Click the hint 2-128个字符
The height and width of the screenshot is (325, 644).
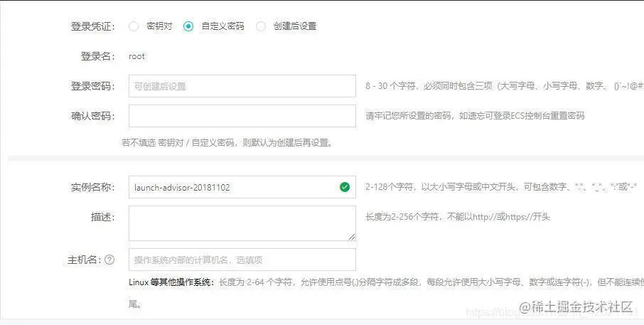click(501, 187)
